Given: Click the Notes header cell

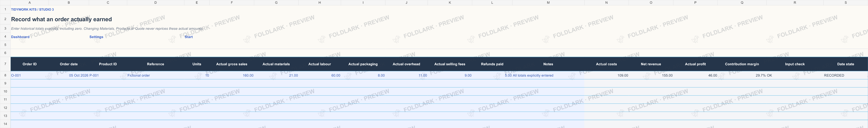Looking at the screenshot, I should [548, 64].
